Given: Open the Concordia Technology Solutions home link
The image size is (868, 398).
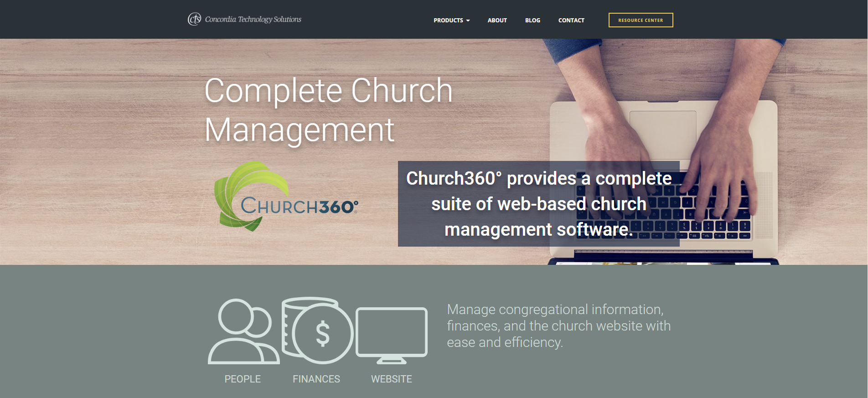Looking at the screenshot, I should (245, 19).
